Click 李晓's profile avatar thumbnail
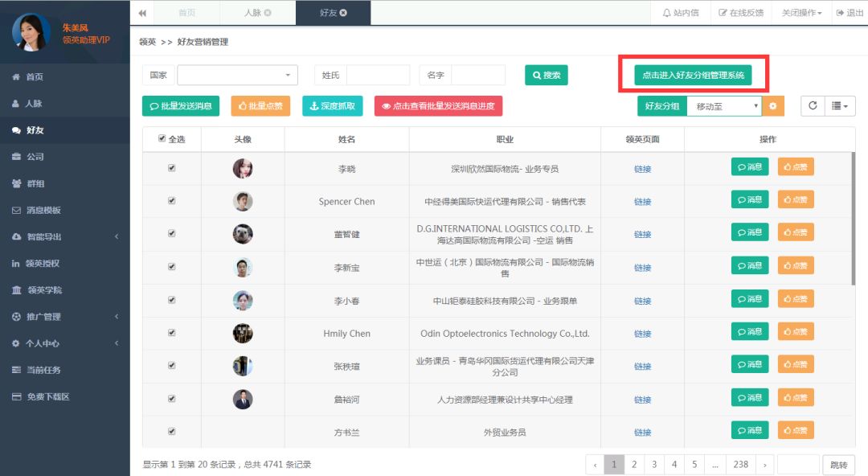The width and height of the screenshot is (868, 476). pyautogui.click(x=244, y=166)
